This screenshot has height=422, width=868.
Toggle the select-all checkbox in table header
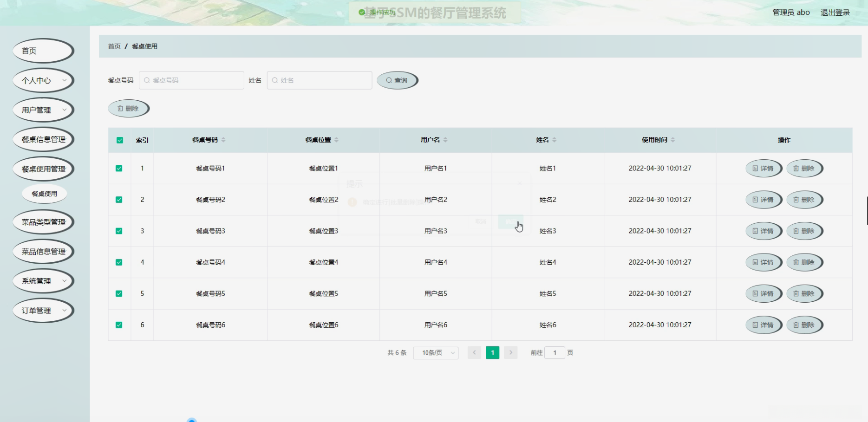120,140
